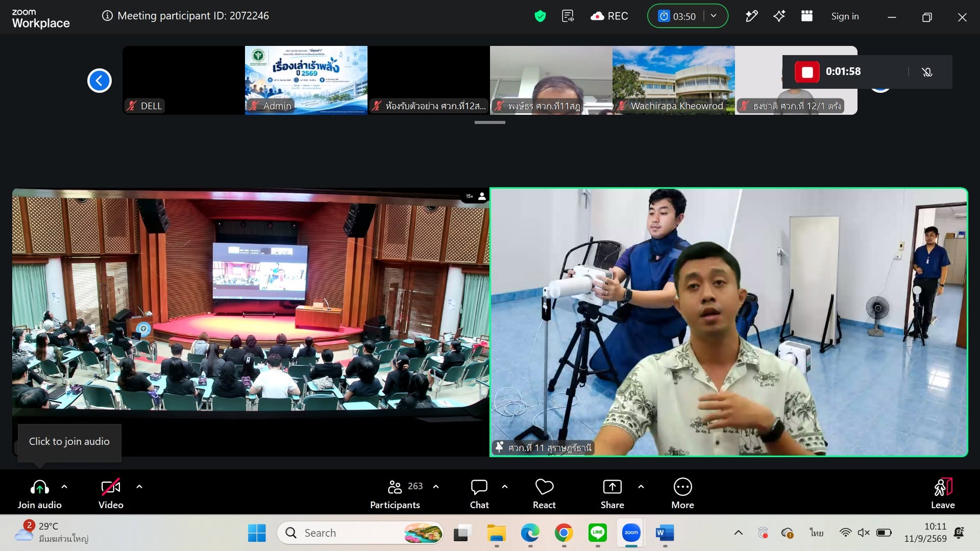Click Sign in link
This screenshot has height=551, width=980.
tap(845, 16)
